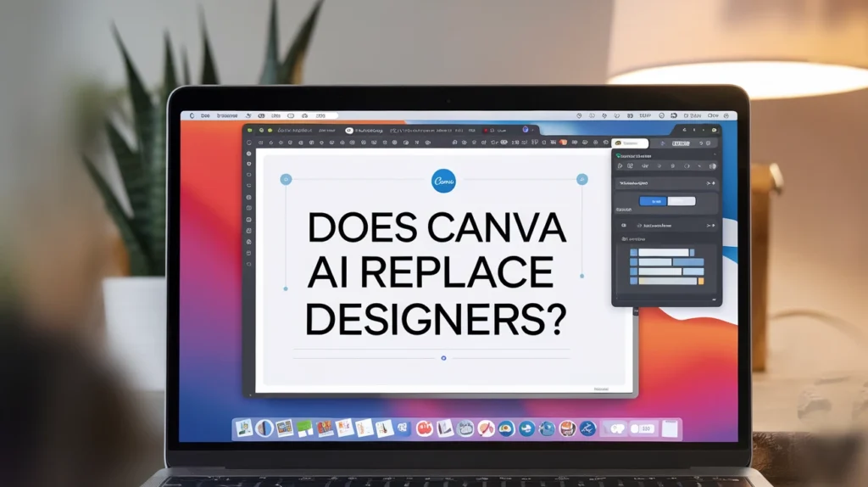868x487 pixels.
Task: Click the small blue dot below the headline
Action: 442,358
